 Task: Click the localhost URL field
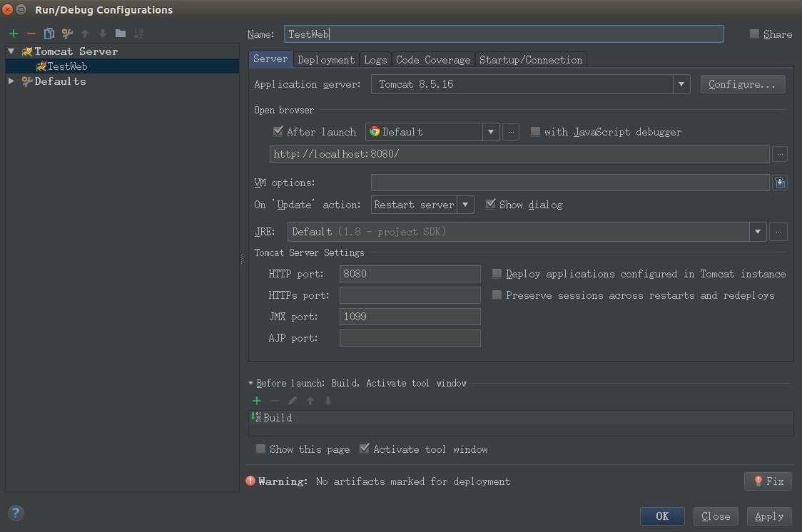point(519,154)
